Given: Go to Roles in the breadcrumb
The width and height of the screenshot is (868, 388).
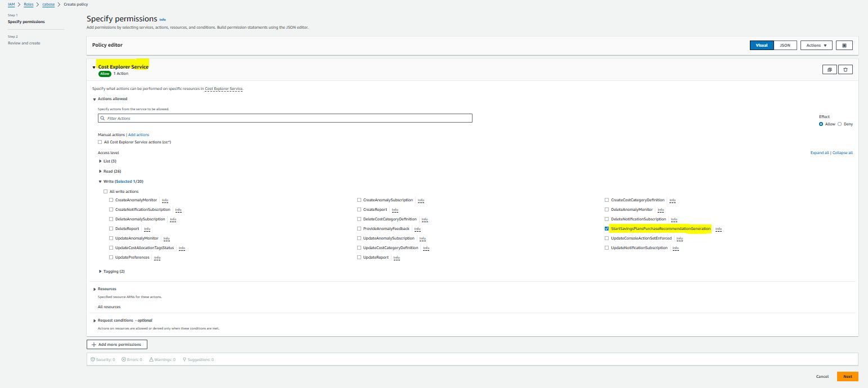Looking at the screenshot, I should pyautogui.click(x=28, y=4).
